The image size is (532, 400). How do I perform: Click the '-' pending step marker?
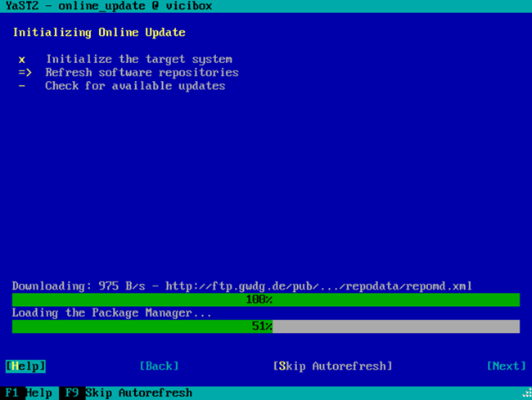pos(22,86)
